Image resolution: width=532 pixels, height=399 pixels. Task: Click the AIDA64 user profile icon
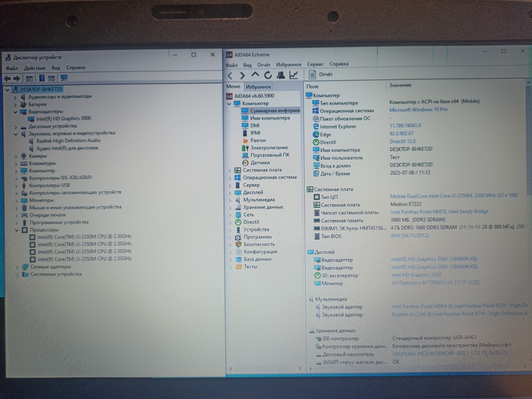point(281,75)
